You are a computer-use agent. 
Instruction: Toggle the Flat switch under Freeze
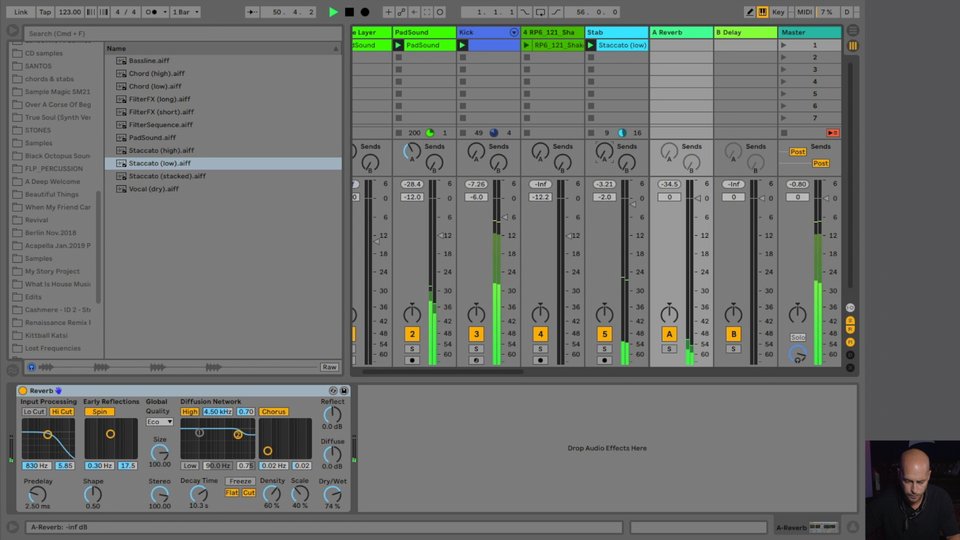click(231, 493)
